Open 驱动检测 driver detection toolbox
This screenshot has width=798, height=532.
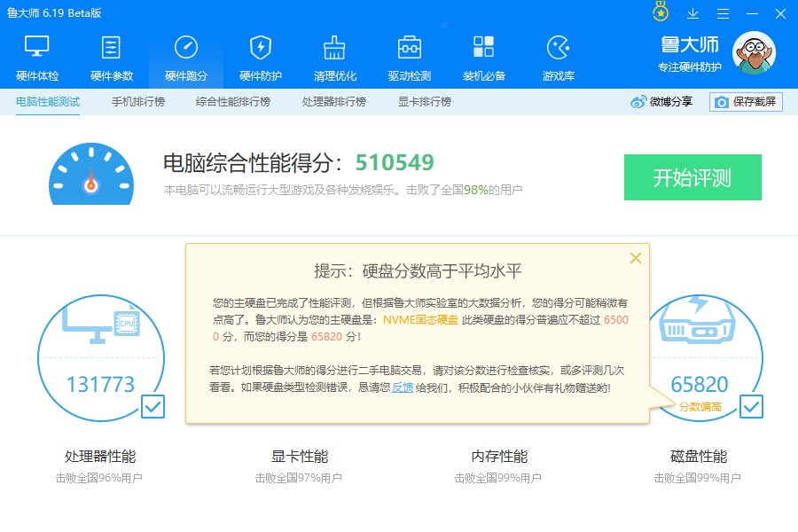pyautogui.click(x=409, y=58)
